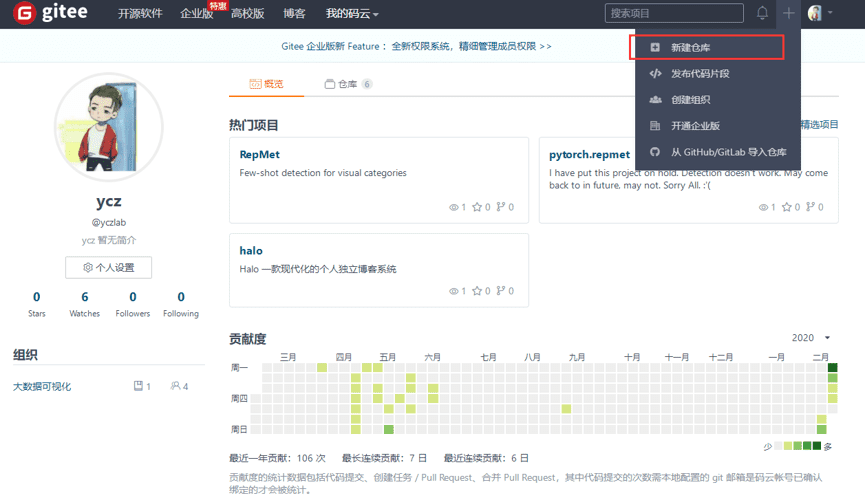
Task: Click the fork icon on halo card
Action: [x=500, y=290]
